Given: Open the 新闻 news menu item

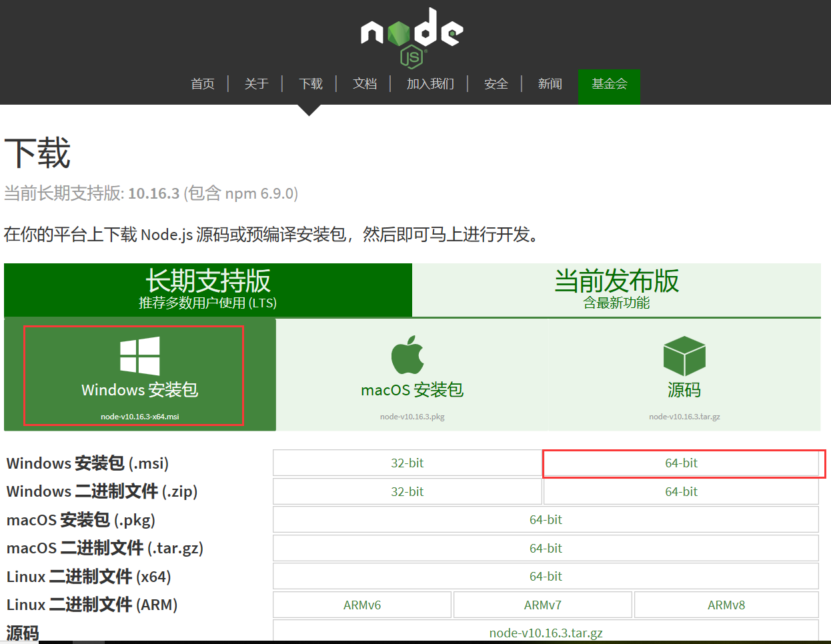Looking at the screenshot, I should click(x=550, y=84).
